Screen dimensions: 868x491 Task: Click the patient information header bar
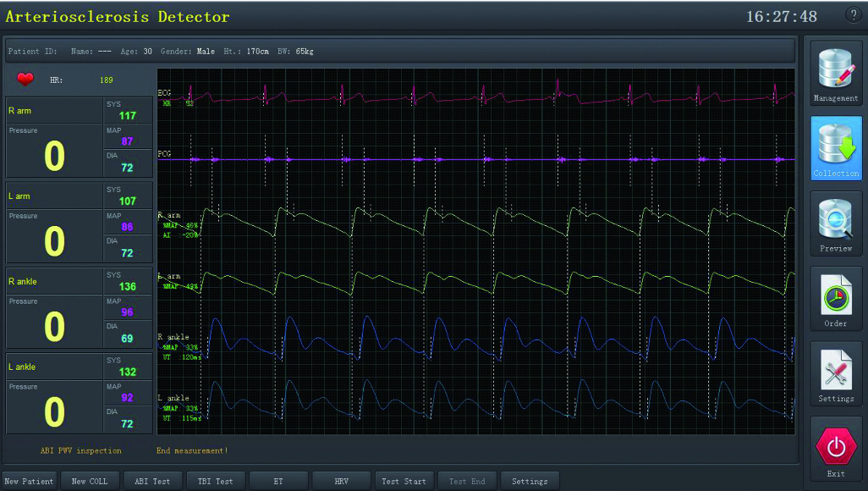[400, 51]
